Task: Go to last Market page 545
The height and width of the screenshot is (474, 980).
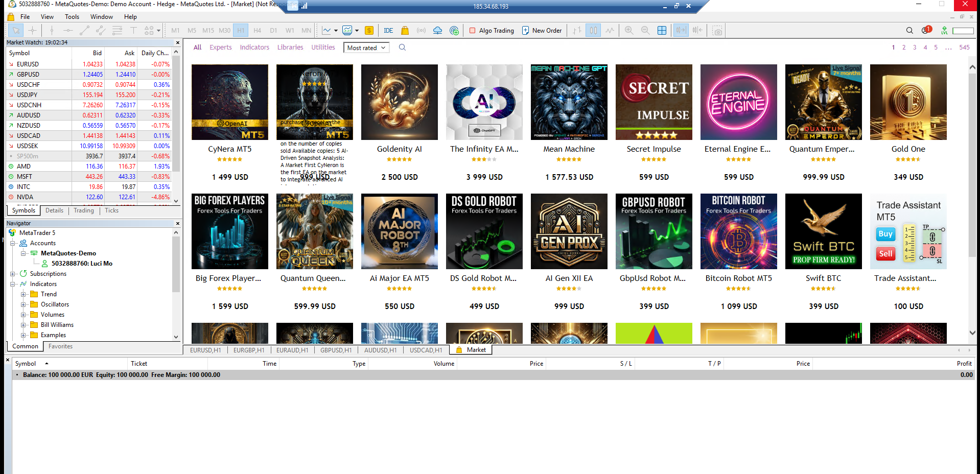Action: [x=964, y=48]
